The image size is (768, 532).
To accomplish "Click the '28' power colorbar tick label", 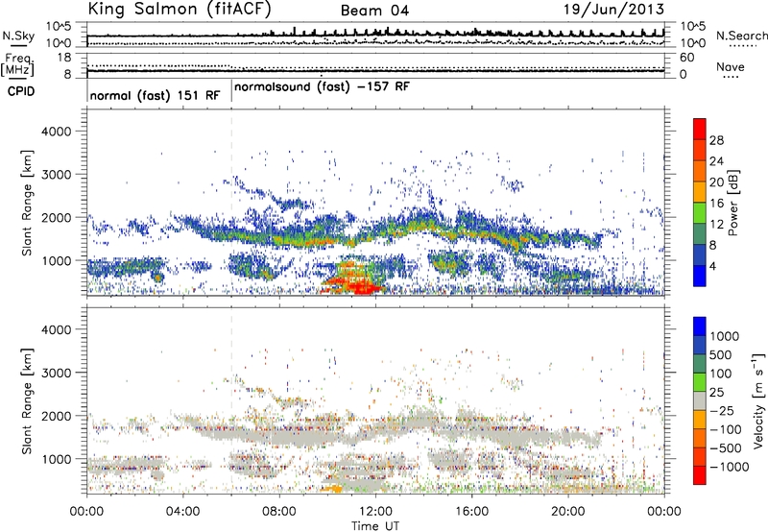I will [x=716, y=140].
